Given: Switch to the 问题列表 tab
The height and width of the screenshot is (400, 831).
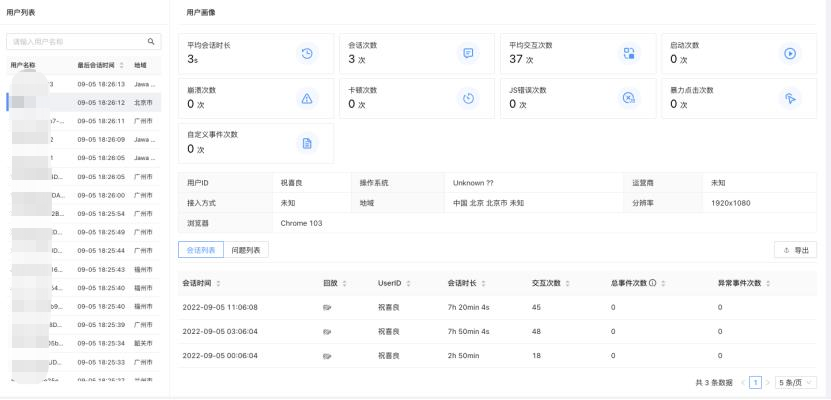Looking at the screenshot, I should (246, 249).
